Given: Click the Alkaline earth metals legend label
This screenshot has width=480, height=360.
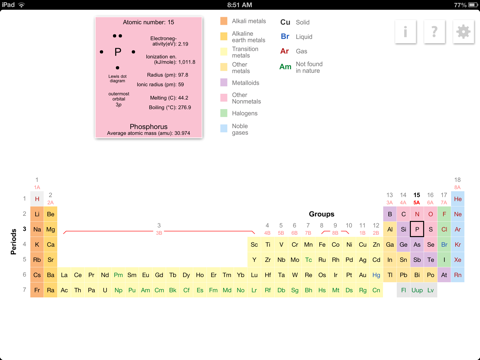Looking at the screenshot, I should tap(249, 37).
